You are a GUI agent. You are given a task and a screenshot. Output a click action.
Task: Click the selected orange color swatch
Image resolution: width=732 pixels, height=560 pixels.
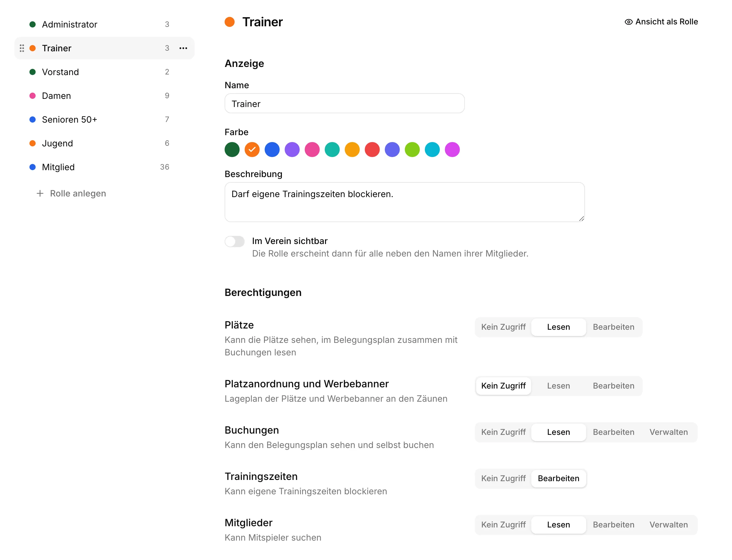pyautogui.click(x=252, y=149)
